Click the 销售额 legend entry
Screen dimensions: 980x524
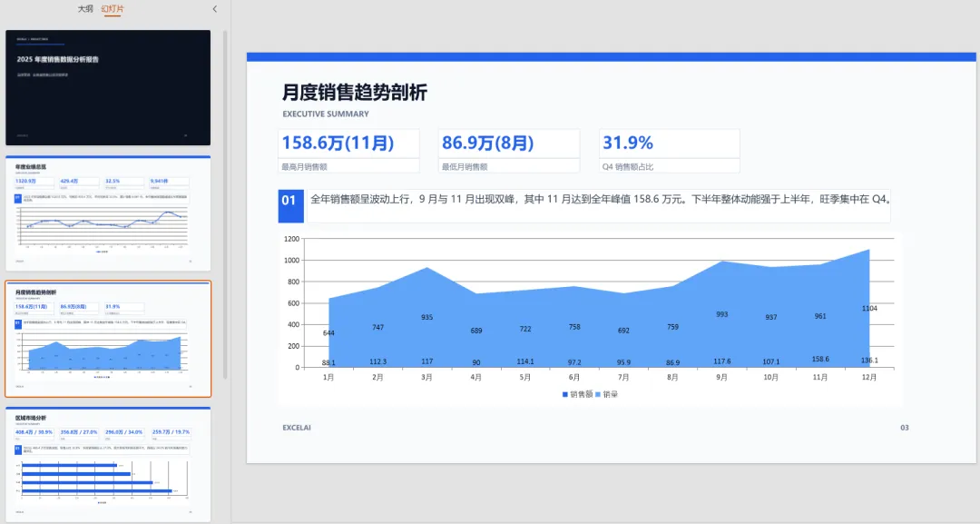click(x=577, y=394)
